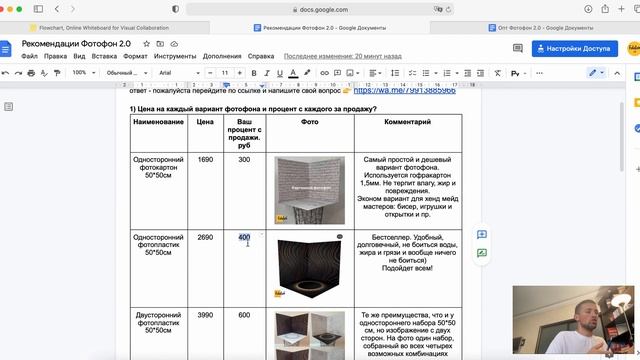Click the font size field

coord(225,73)
